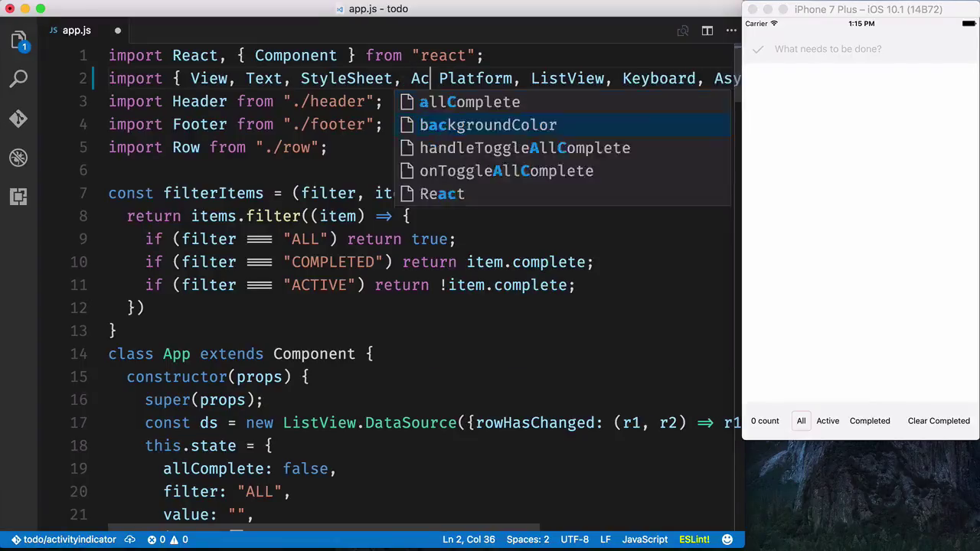Click the editor's horizontal scrollbar at bottom
The width and height of the screenshot is (980, 551).
[x=324, y=528]
